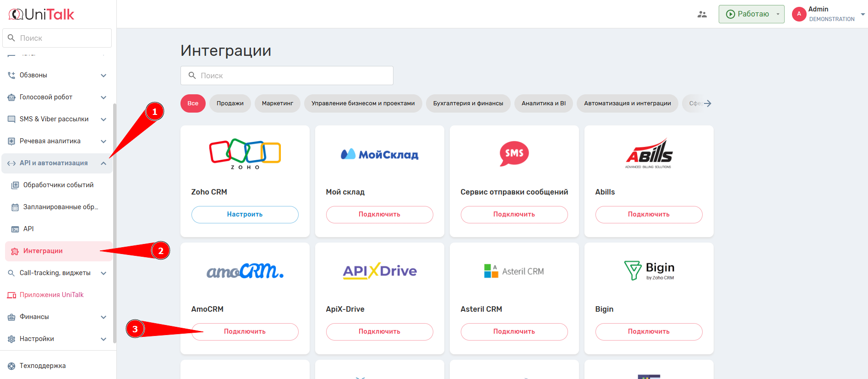The image size is (868, 379).
Task: Click the Zoho CRM logo thumbnail
Action: coord(245,154)
